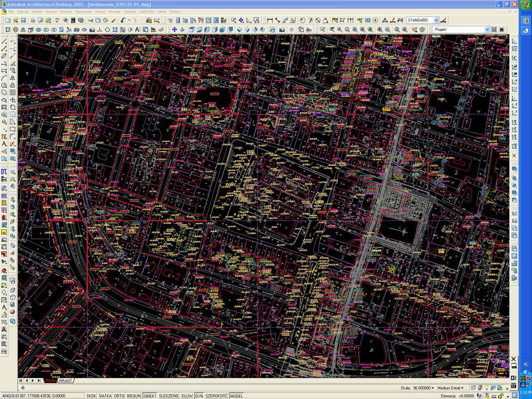Toggle SIATKA grid display
The image size is (532, 399).
pyautogui.click(x=105, y=396)
